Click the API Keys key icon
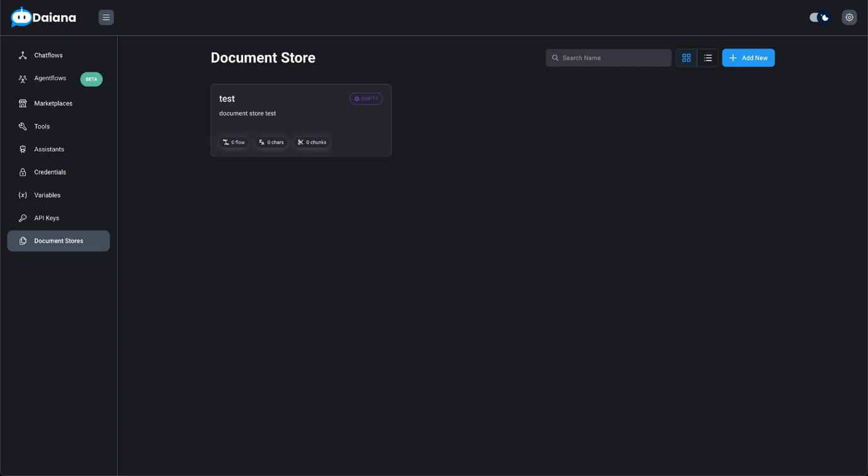 (x=23, y=218)
